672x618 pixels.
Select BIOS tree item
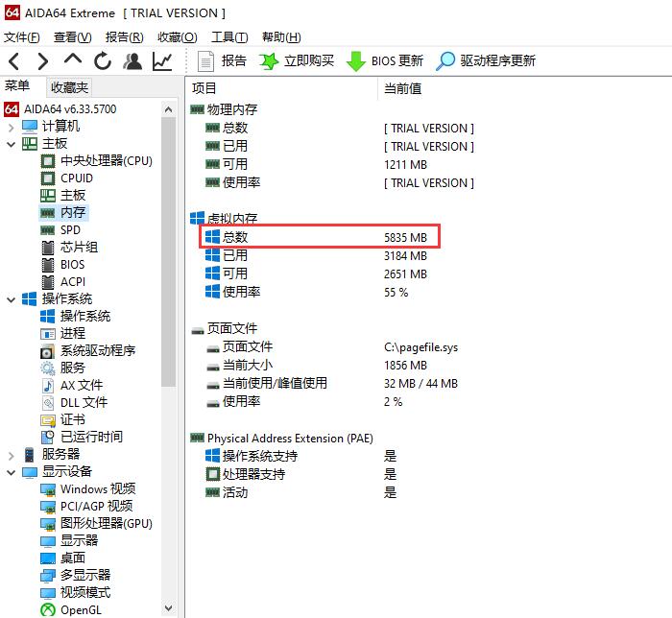click(62, 265)
